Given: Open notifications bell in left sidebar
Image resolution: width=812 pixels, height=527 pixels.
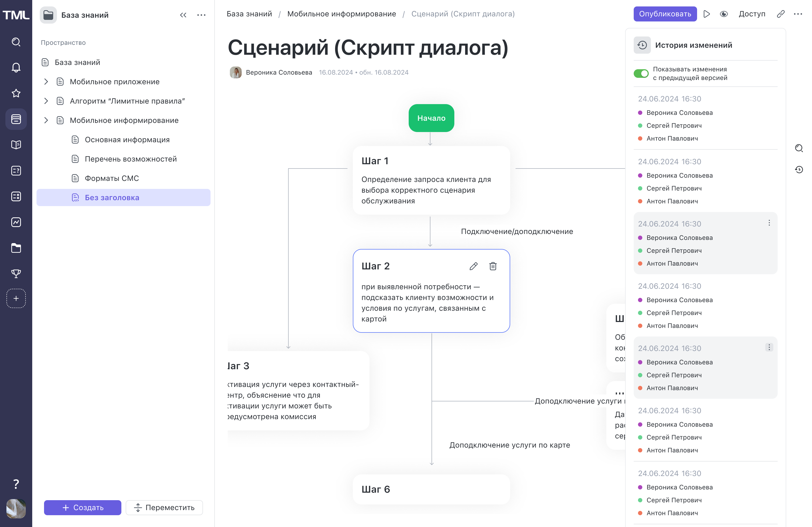Looking at the screenshot, I should tap(16, 68).
